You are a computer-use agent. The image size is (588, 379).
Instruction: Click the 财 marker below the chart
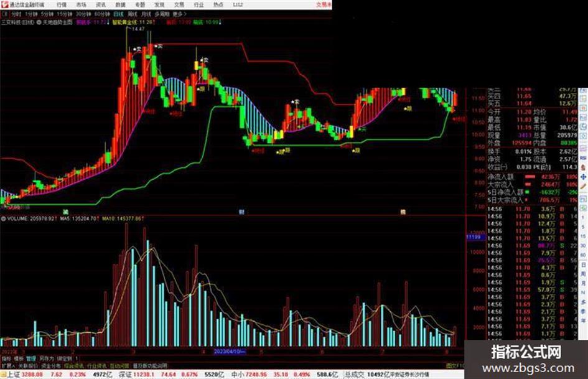pyautogui.click(x=241, y=212)
